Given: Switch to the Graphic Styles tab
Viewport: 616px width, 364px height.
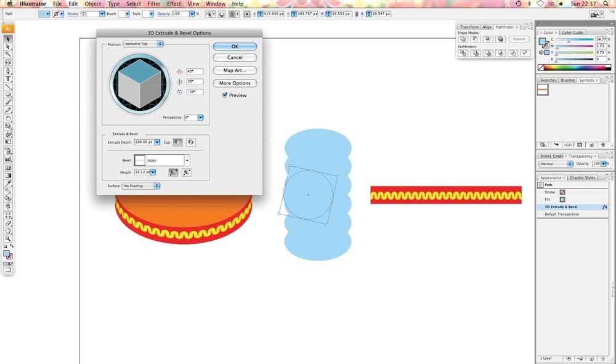Looking at the screenshot, I should (x=582, y=177).
